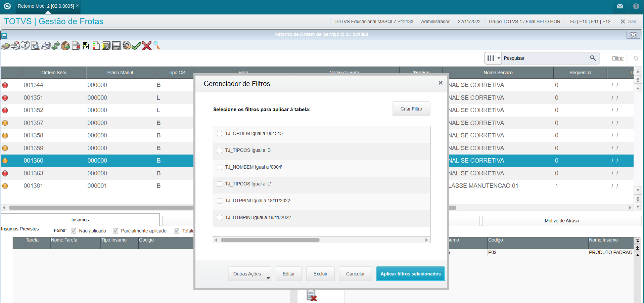Check the TJ_ORDEM Igual a '001315' filter
Viewport: 644px width, 303px height.
[220, 134]
